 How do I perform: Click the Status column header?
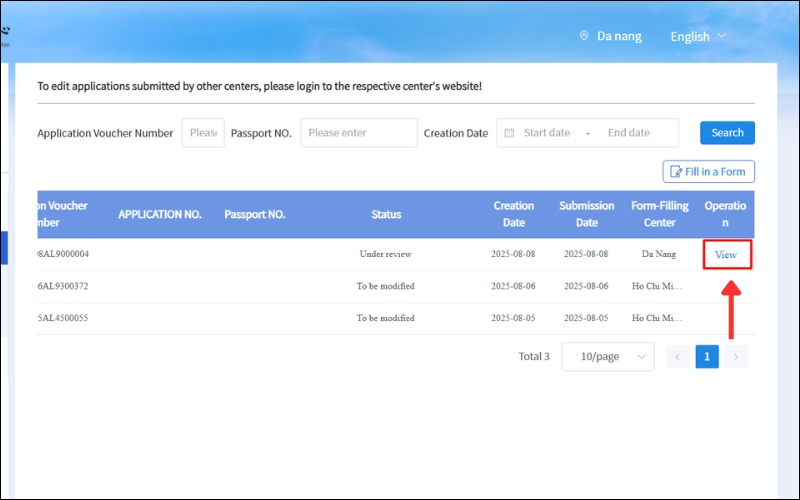386,214
